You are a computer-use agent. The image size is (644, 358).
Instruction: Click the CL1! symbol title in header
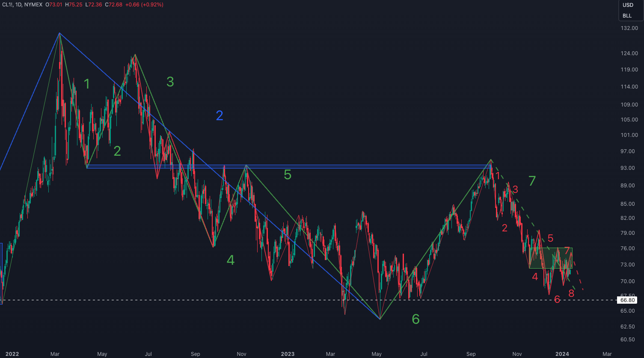(x=9, y=5)
